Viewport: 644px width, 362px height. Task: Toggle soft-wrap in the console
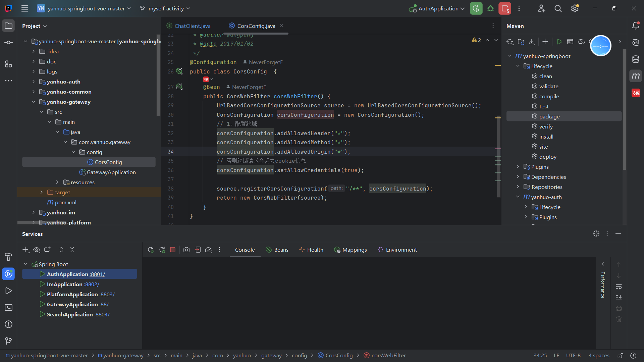tap(619, 287)
